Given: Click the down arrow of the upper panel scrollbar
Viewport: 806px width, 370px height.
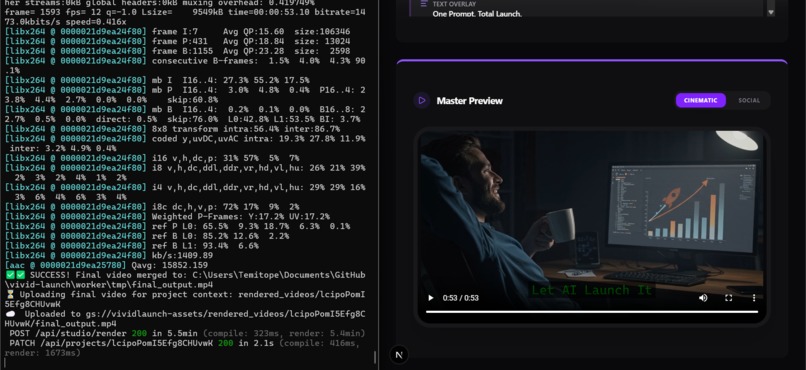Looking at the screenshot, I should 771,12.
